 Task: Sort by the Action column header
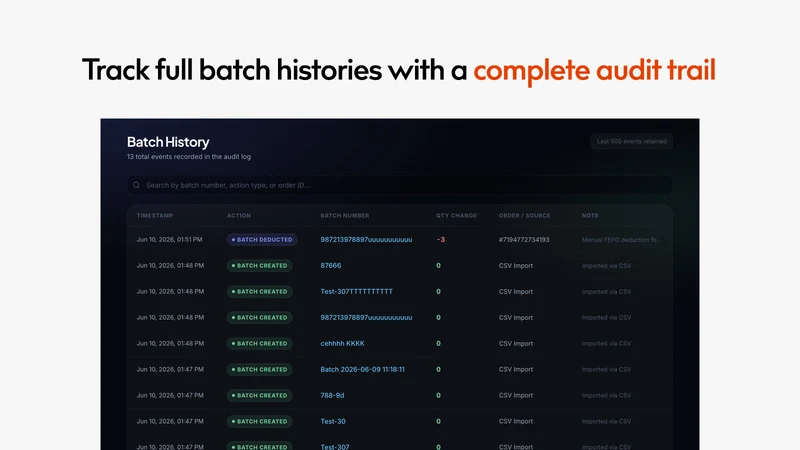[x=239, y=215]
